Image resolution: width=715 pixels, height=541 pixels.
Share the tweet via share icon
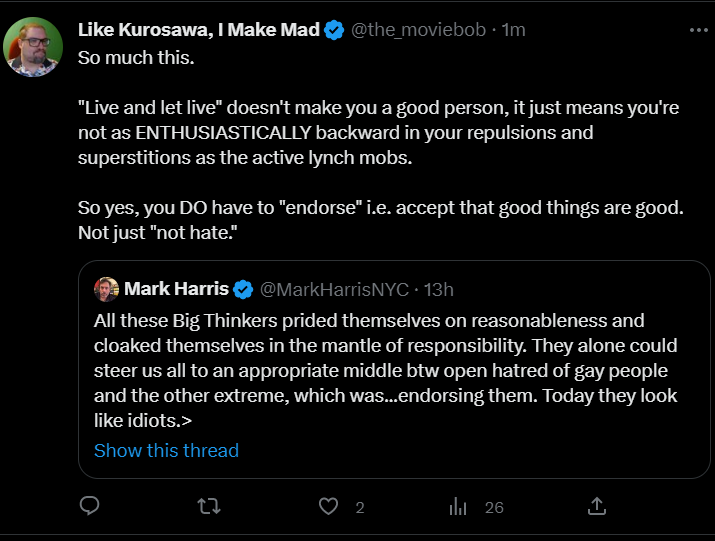(x=596, y=506)
